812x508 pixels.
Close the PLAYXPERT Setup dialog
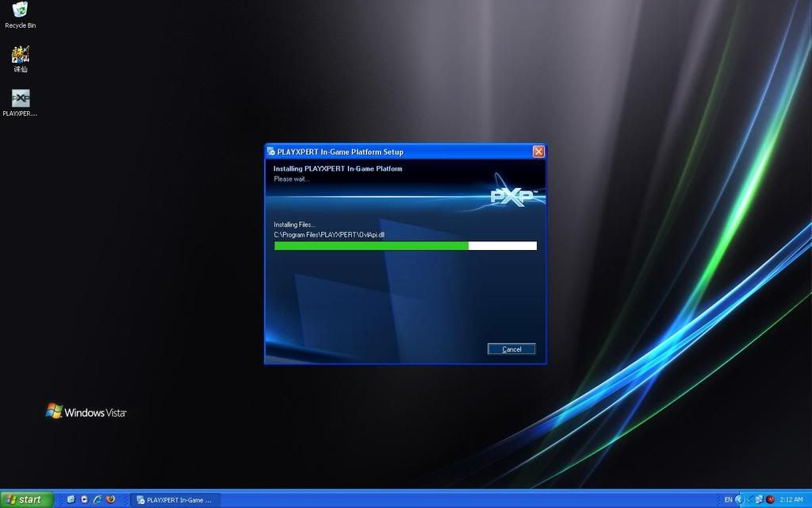(538, 152)
